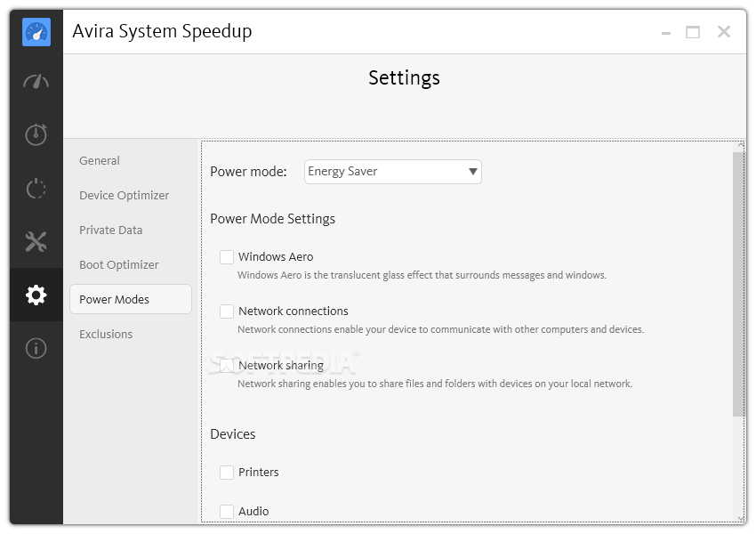Select the gear settings sidebar icon
This screenshot has height=534, width=756.
pyautogui.click(x=36, y=295)
